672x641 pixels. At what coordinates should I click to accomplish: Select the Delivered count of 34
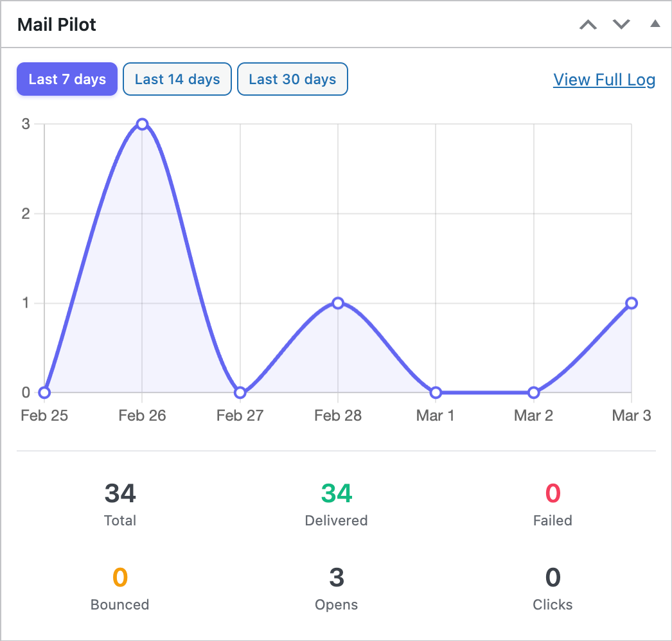pos(336,493)
